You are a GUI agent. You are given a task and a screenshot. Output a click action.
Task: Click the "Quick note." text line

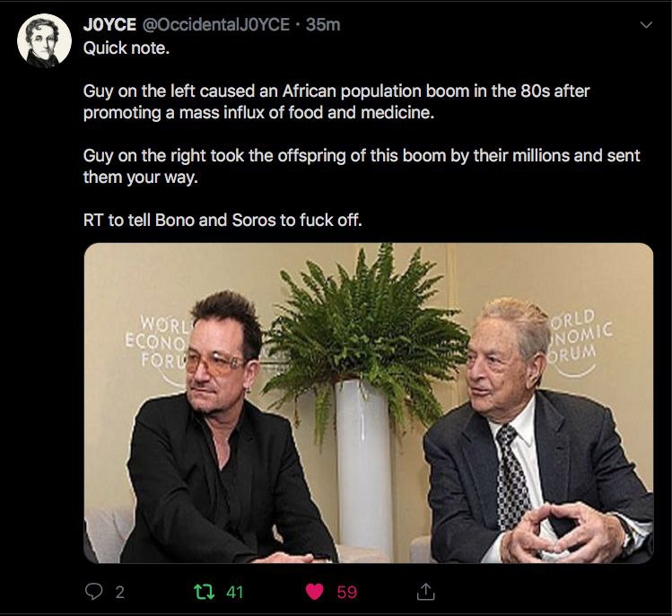(x=126, y=48)
